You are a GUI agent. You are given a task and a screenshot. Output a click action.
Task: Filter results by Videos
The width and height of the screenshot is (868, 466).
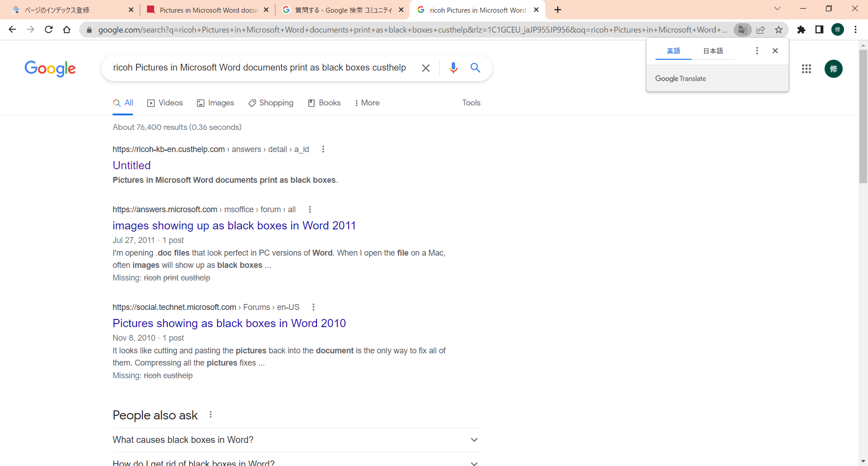click(165, 103)
